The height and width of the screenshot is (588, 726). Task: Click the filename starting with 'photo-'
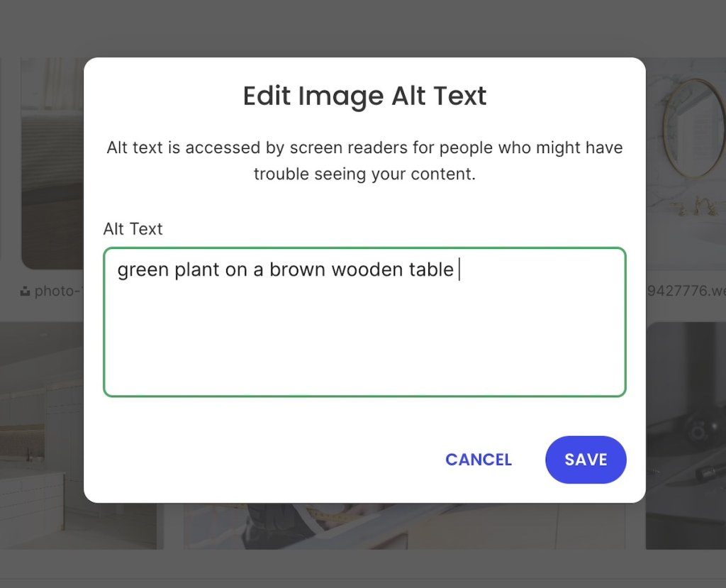pos(53,291)
